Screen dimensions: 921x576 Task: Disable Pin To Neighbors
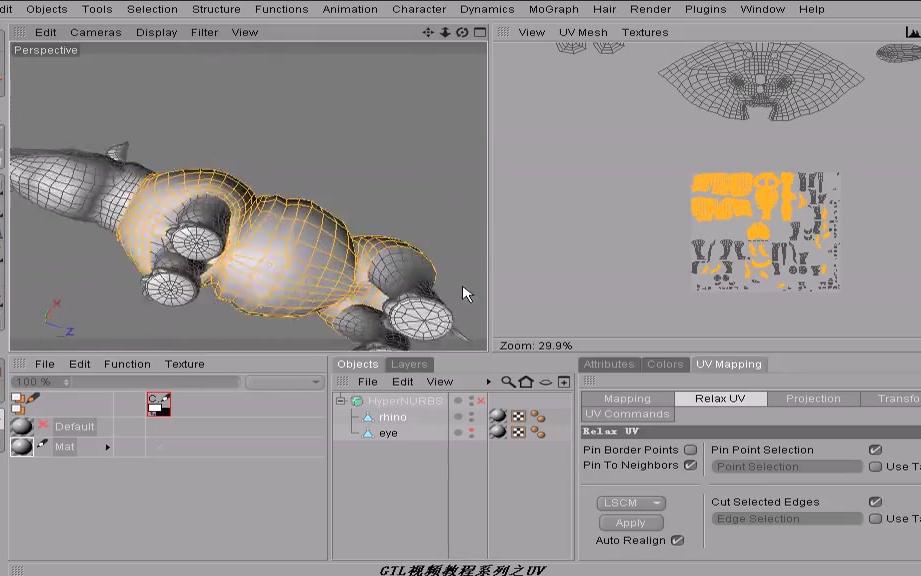coord(689,466)
